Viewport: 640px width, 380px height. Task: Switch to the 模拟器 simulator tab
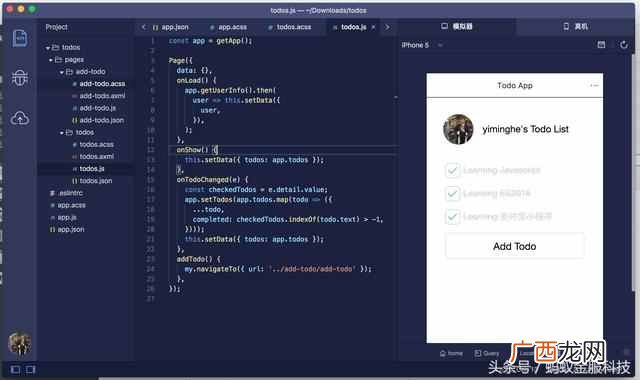457,27
